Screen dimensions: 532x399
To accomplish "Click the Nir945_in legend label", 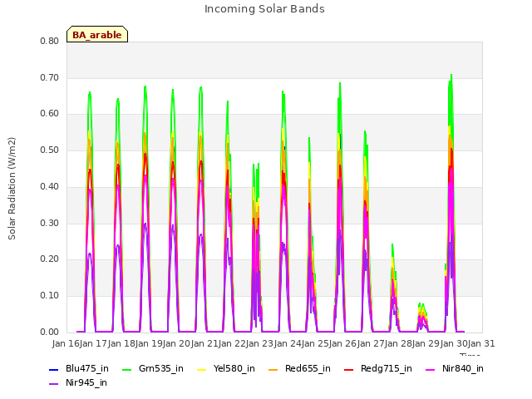I will (86, 382).
